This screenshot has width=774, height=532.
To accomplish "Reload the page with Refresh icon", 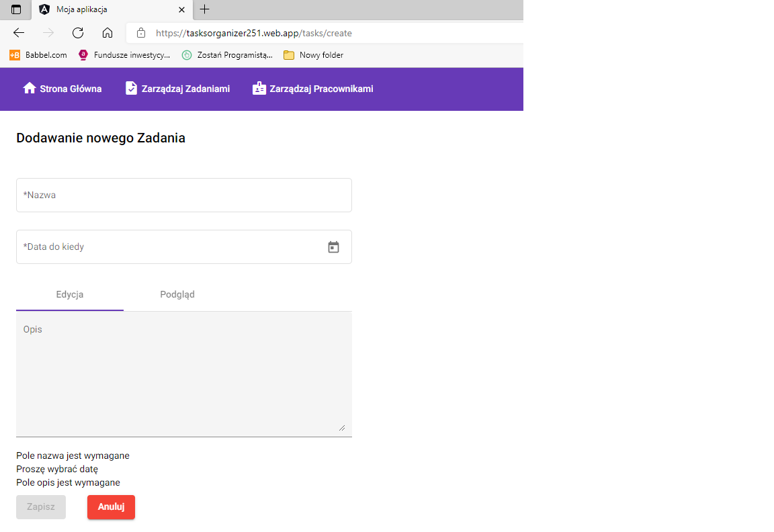I will pos(78,33).
